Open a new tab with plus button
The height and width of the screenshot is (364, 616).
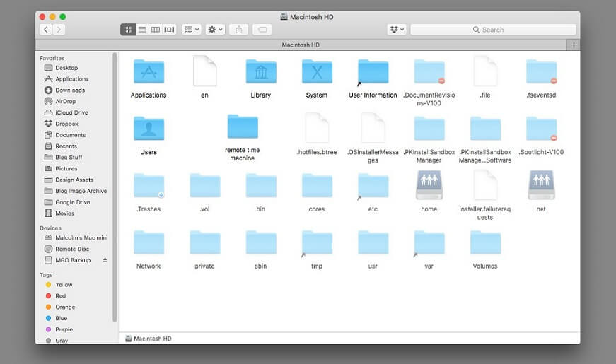[x=574, y=45]
